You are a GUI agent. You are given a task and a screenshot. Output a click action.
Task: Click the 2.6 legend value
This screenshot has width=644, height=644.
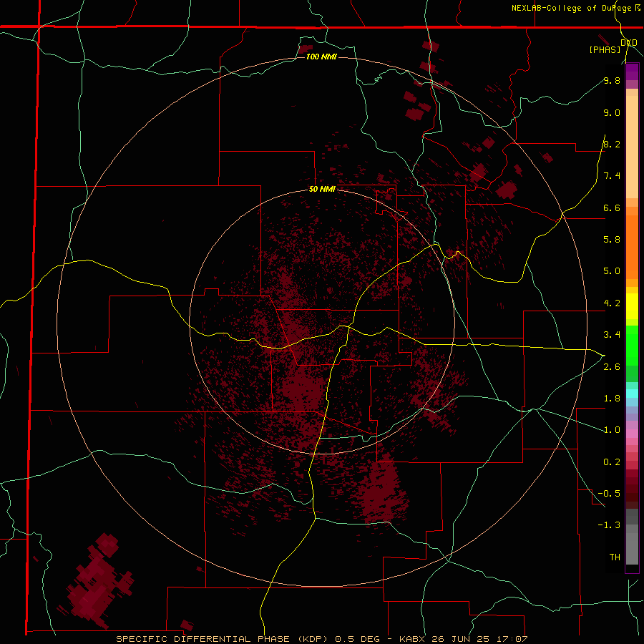pos(612,367)
